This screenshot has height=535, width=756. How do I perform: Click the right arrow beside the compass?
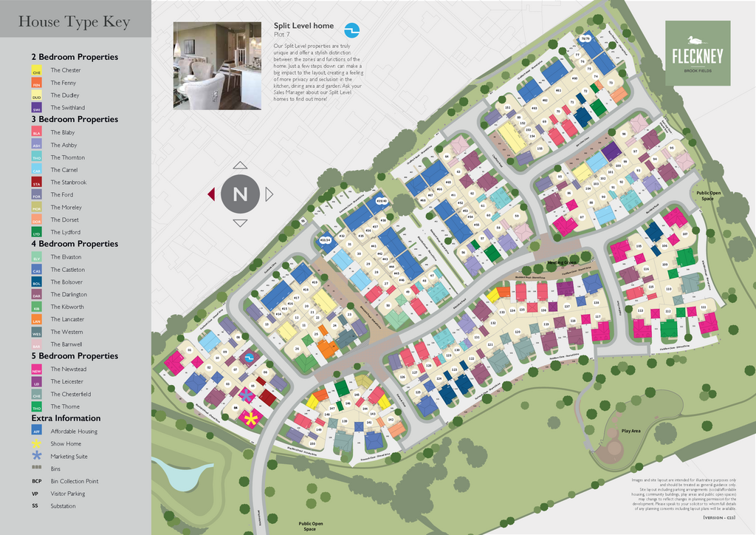pyautogui.click(x=269, y=194)
